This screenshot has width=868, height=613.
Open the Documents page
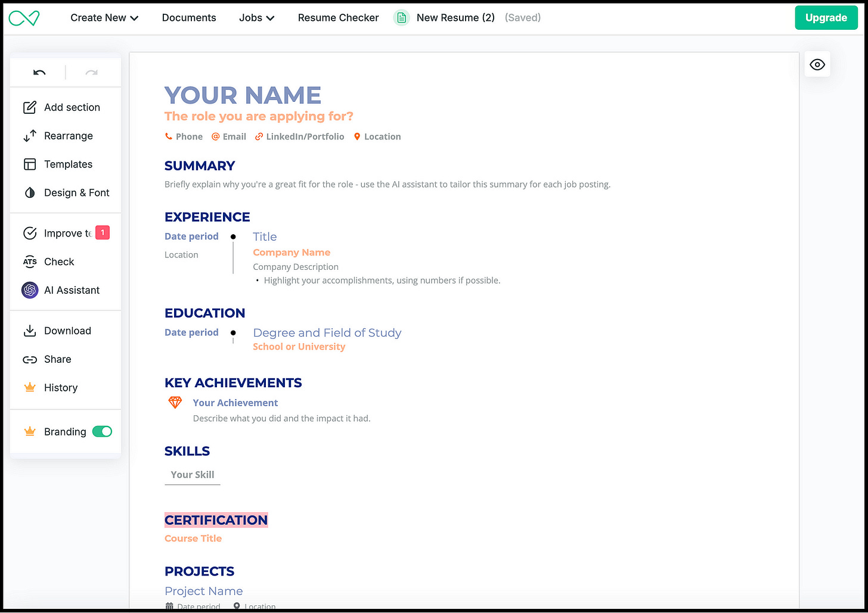pyautogui.click(x=189, y=18)
